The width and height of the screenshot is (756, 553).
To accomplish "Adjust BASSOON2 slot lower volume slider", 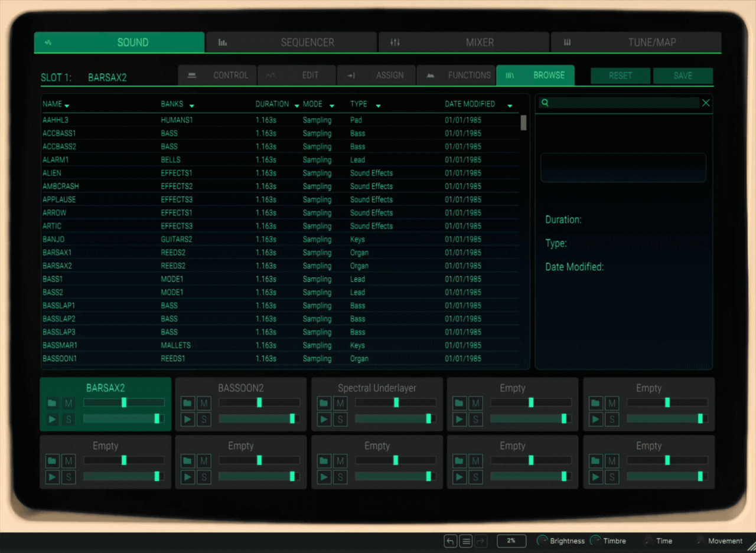I will click(259, 418).
